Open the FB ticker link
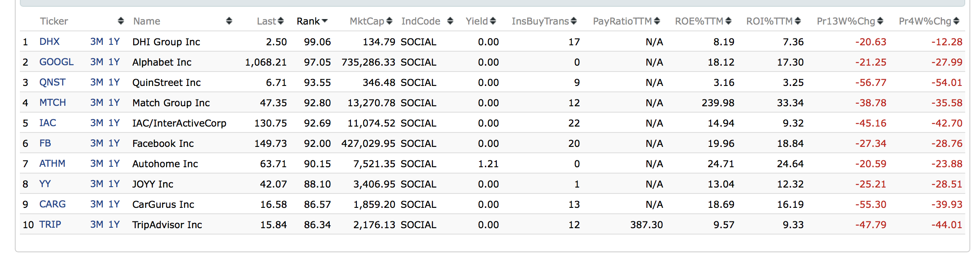Image resolution: width=980 pixels, height=265 pixels. [x=45, y=144]
